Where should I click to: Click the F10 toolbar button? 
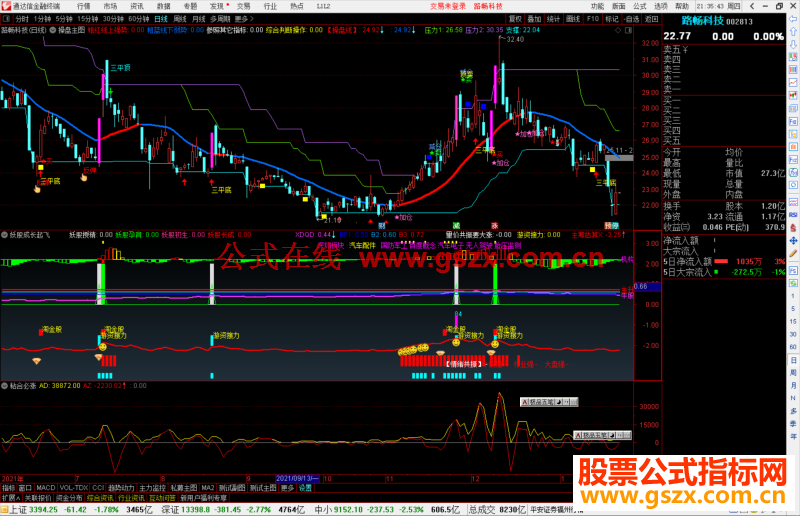(593, 19)
